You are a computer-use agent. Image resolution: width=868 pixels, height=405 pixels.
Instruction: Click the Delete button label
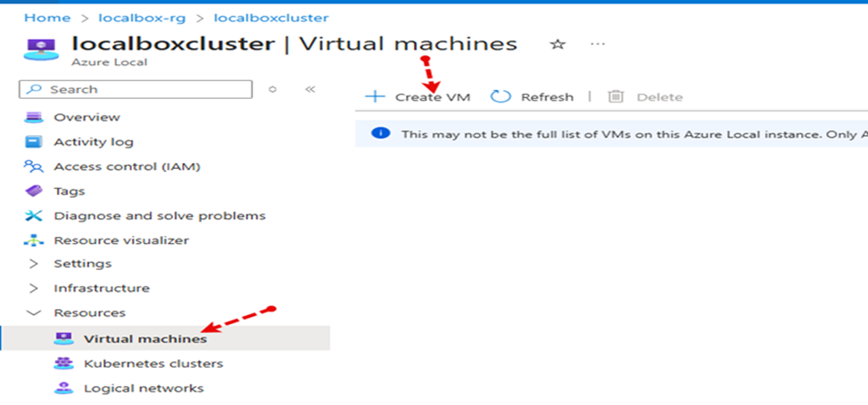660,97
